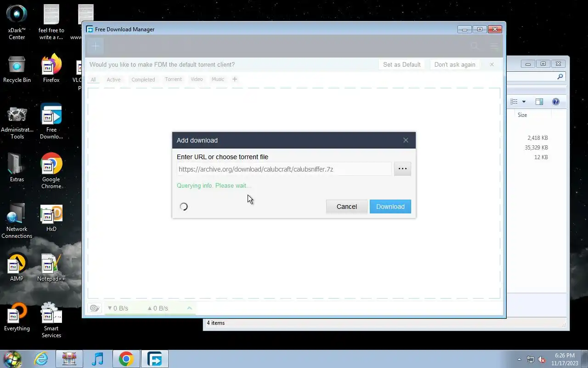Dismiss the default torrent client banner
This screenshot has width=588, height=368.
tap(492, 64)
